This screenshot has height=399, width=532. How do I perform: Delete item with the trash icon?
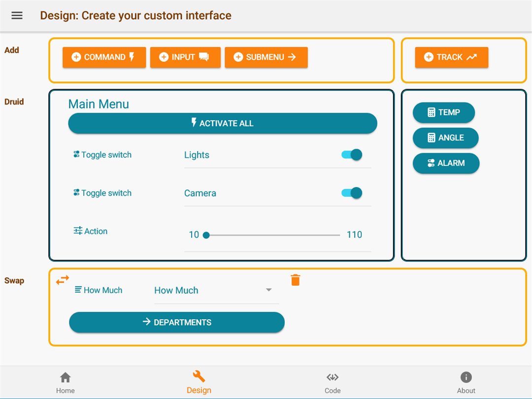point(295,280)
